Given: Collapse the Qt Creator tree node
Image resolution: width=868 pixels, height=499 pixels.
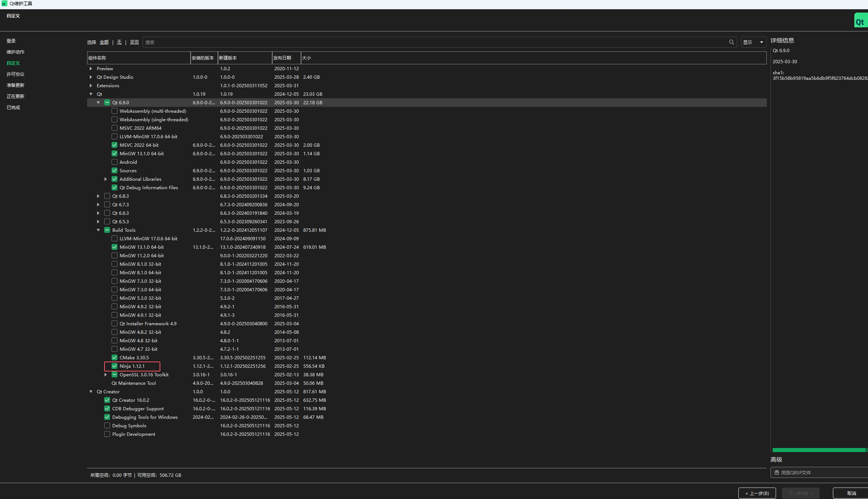Looking at the screenshot, I should click(x=91, y=392).
